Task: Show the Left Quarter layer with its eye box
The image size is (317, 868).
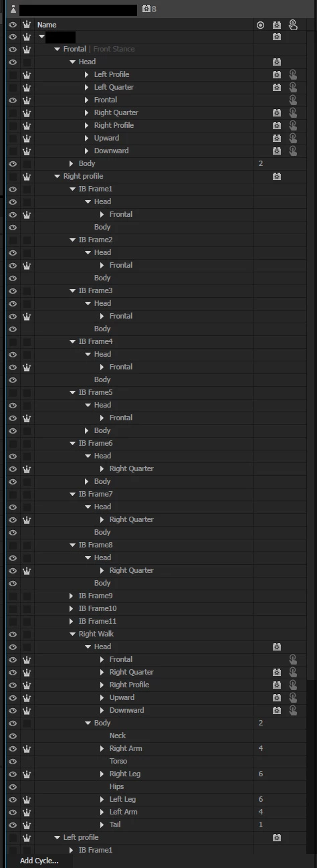Action: coord(13,87)
